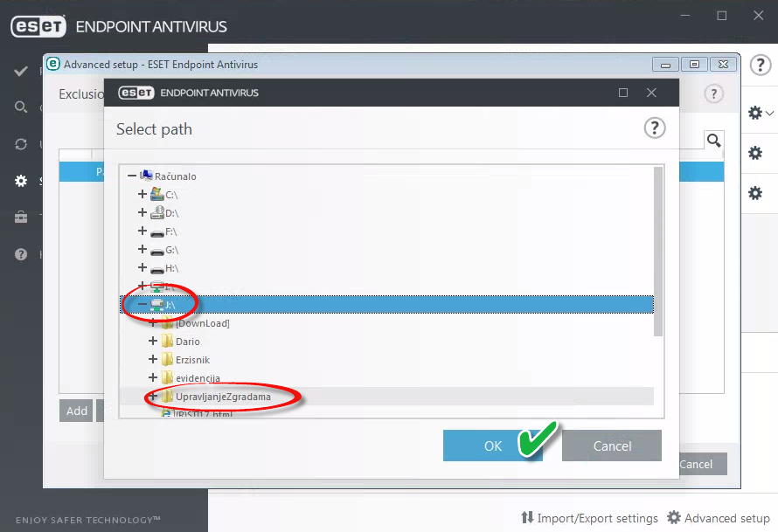Collapse the Računalo tree root

pos(131,176)
